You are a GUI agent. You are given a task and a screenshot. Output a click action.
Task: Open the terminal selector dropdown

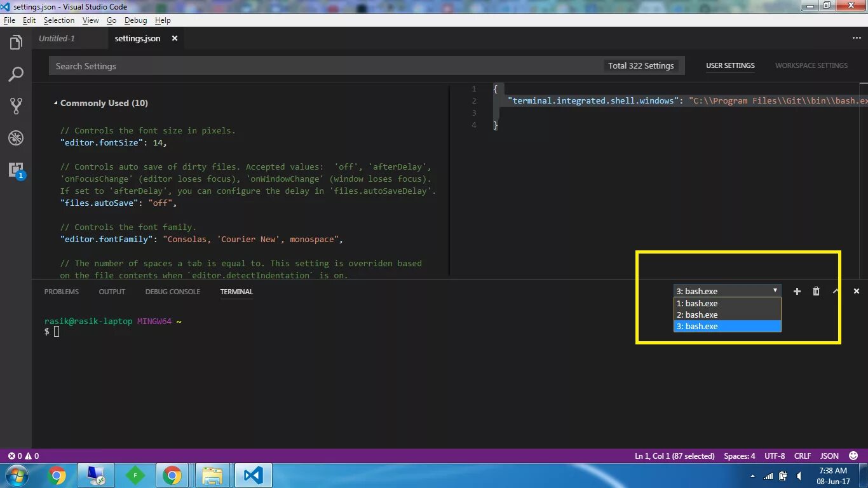pos(727,291)
